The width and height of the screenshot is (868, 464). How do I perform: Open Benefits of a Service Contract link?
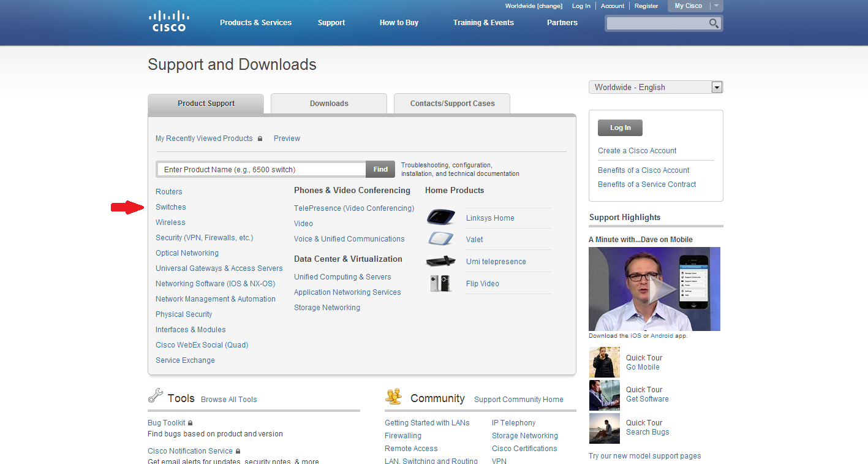647,184
